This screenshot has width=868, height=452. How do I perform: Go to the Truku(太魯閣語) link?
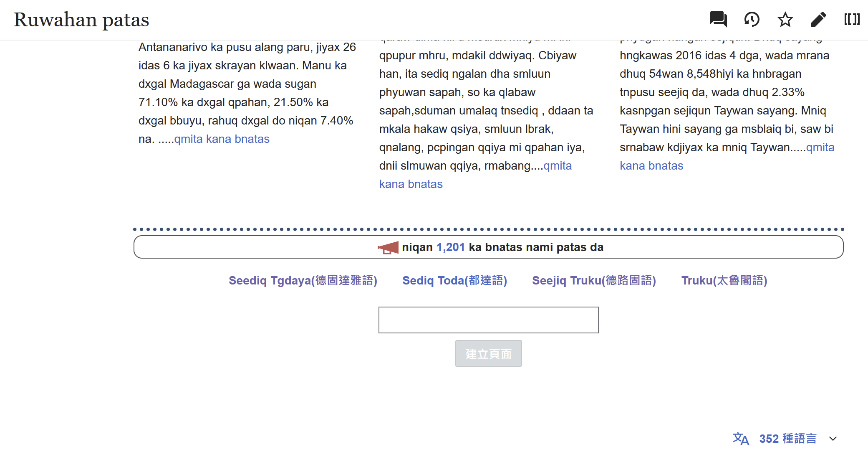(724, 280)
